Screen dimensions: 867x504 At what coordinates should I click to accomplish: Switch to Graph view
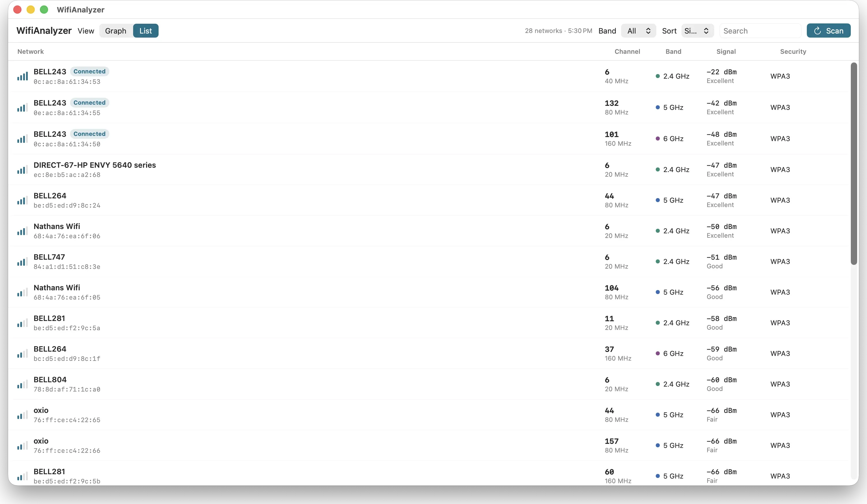click(115, 31)
